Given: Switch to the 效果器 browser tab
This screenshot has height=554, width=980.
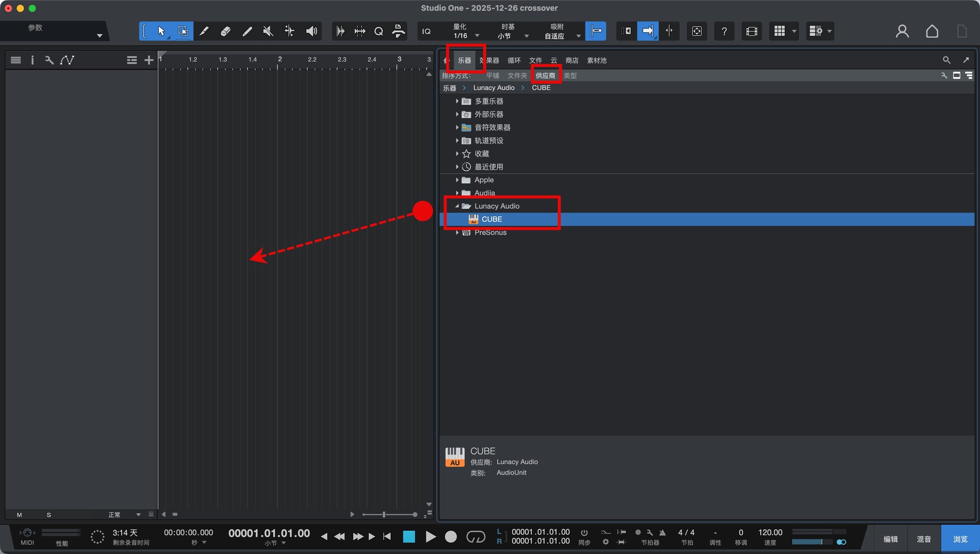Looking at the screenshot, I should (x=491, y=60).
